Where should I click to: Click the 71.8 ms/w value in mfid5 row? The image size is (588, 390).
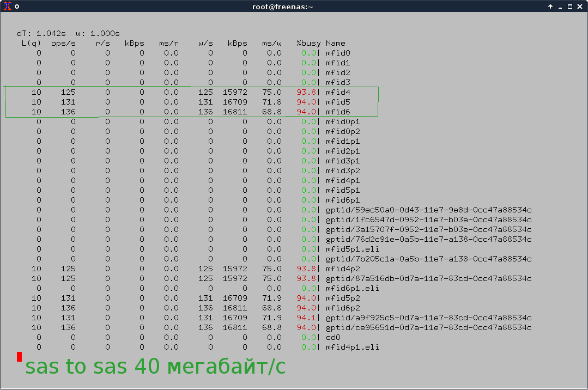pyautogui.click(x=272, y=102)
